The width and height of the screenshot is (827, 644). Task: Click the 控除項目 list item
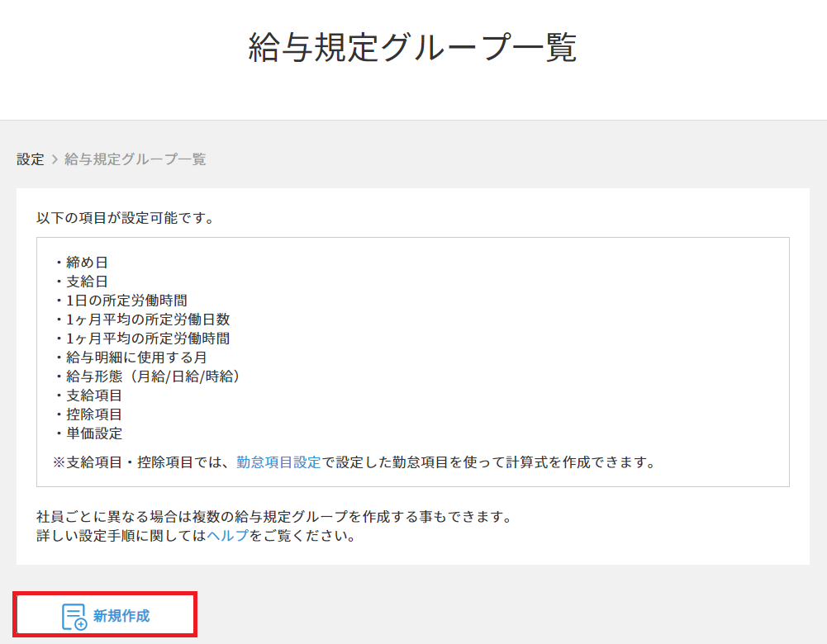pos(94,414)
